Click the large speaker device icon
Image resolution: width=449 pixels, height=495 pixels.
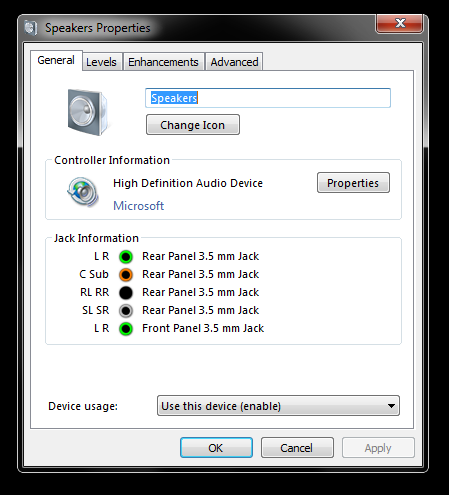[x=88, y=112]
